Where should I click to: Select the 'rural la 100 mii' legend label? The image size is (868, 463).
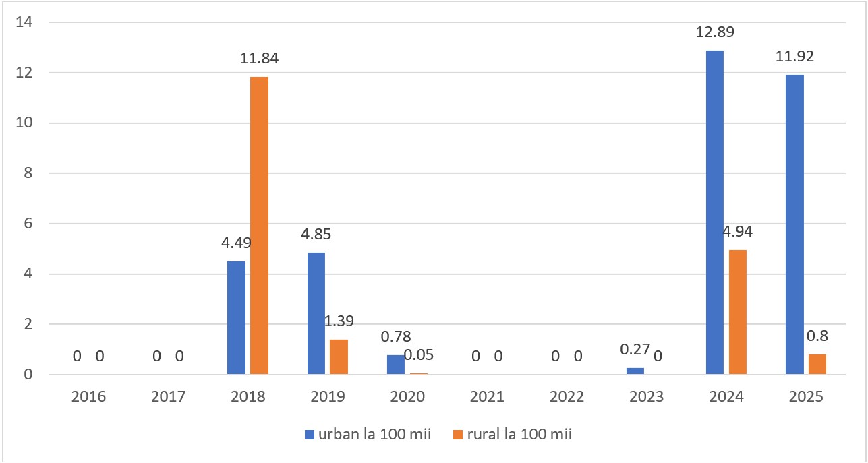click(515, 435)
